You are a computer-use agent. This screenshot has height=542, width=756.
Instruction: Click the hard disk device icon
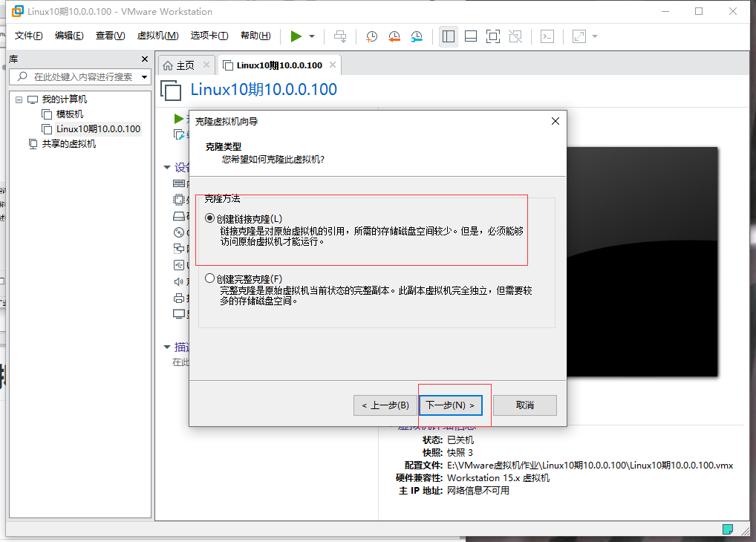[179, 216]
